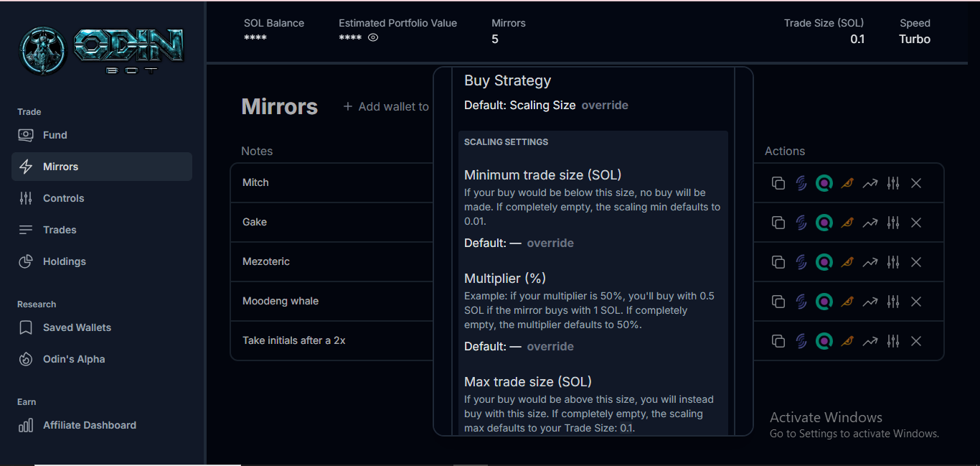The image size is (980, 466).
Task: Open the green Solscan icon in Gake row
Action: [x=824, y=223]
